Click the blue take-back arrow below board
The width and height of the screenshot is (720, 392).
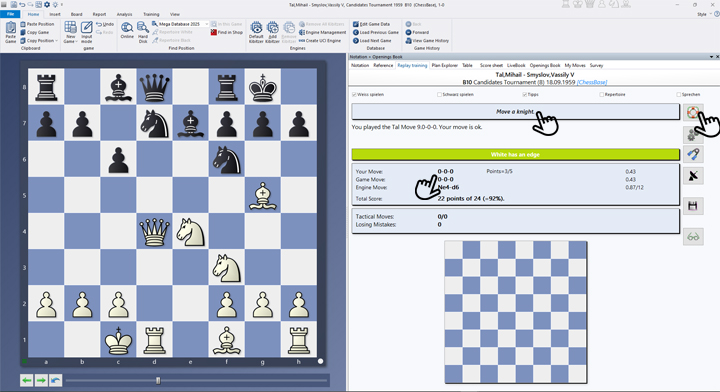[x=56, y=380]
